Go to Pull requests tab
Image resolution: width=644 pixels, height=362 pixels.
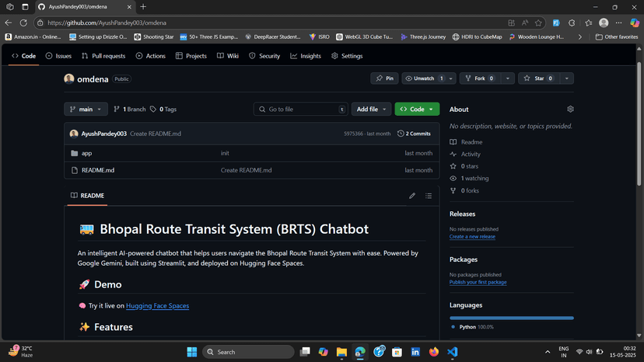tap(103, 56)
